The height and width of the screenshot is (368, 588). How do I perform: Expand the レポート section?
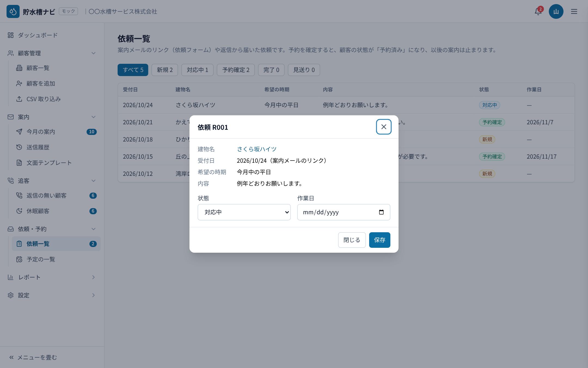pyautogui.click(x=52, y=277)
